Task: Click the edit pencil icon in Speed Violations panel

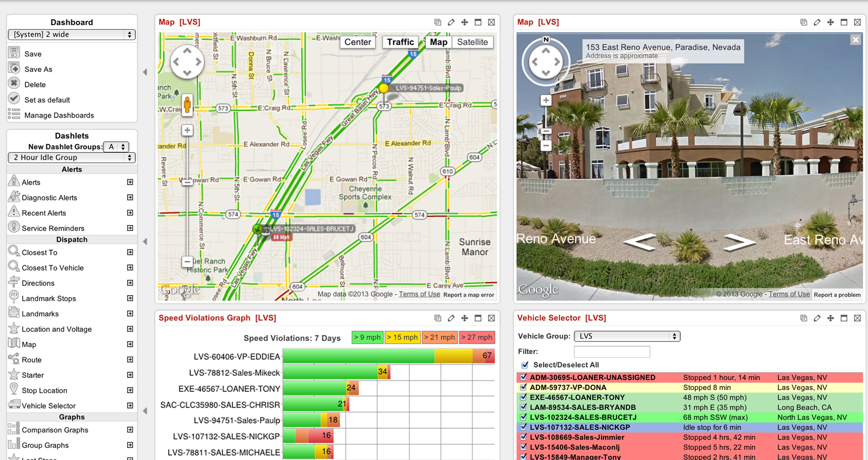Action: coord(451,318)
